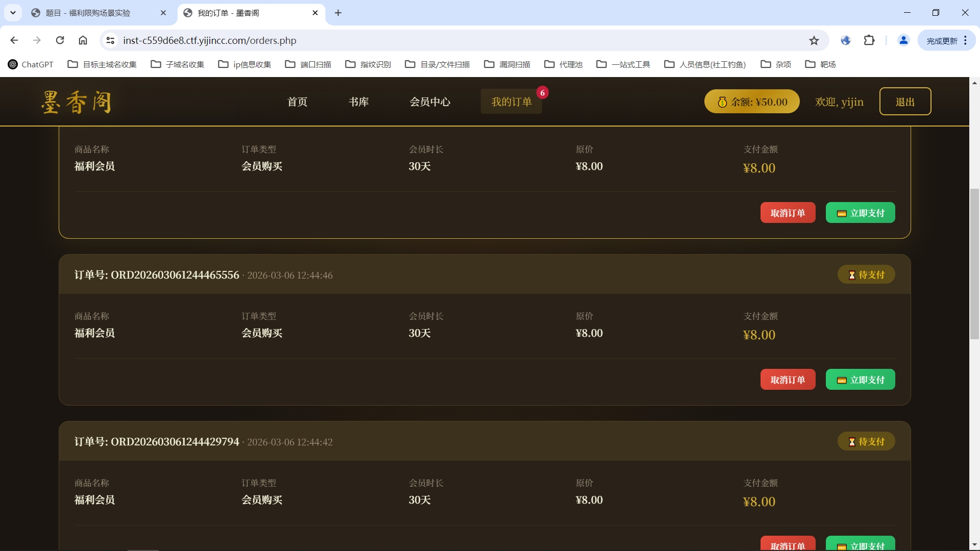The width and height of the screenshot is (980, 551).
Task: Click 立即支付 for order ORD202603061244465556
Action: [x=860, y=380]
